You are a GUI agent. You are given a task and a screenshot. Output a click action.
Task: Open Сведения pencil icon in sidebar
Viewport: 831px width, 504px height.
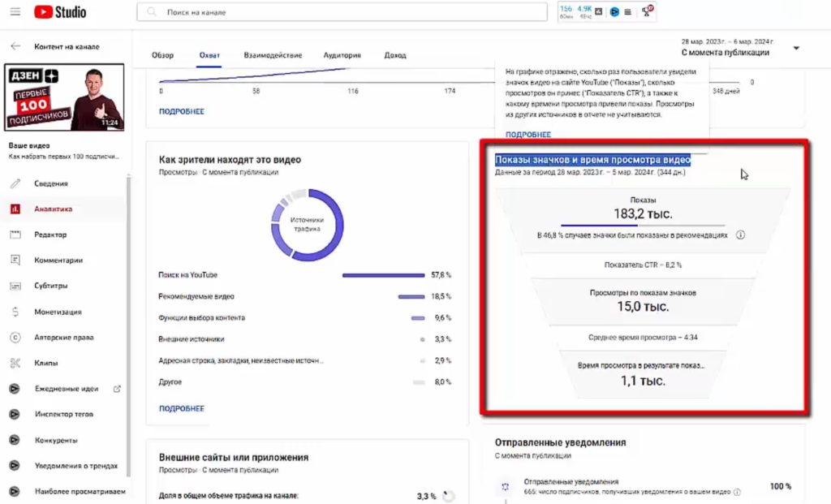(x=15, y=183)
